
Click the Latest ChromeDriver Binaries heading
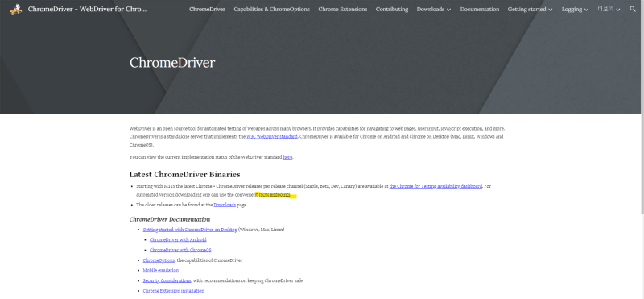click(185, 174)
